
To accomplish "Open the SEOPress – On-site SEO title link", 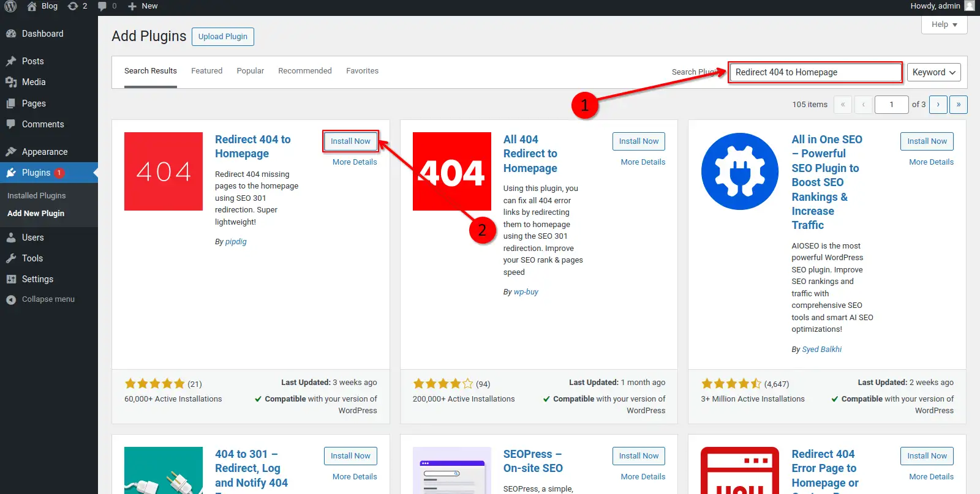I will tap(533, 462).
